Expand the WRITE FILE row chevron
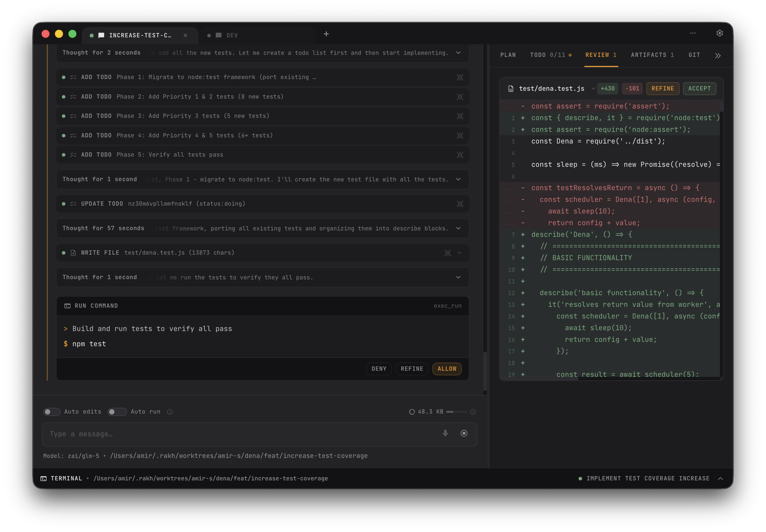Screen dimensions: 766x532 pyautogui.click(x=459, y=253)
